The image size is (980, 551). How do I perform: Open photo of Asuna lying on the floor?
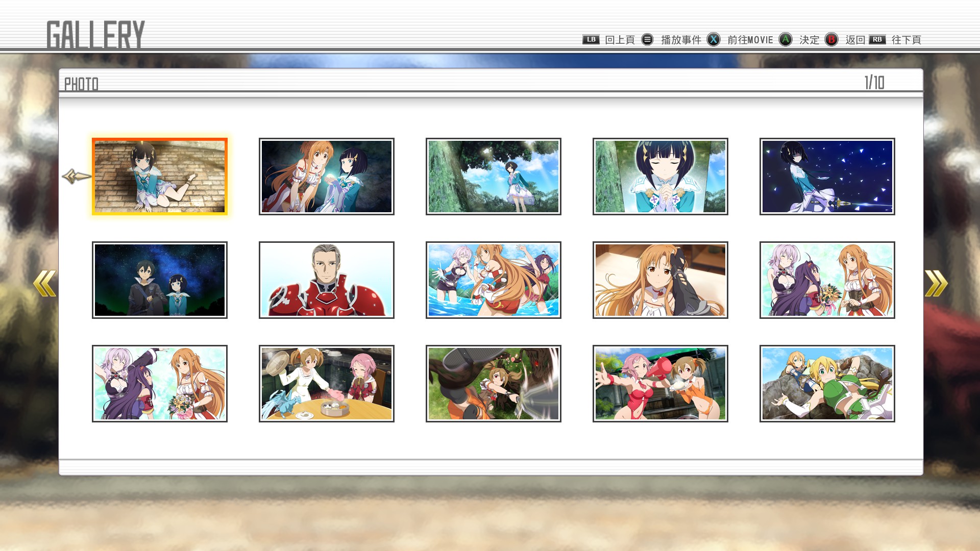(660, 280)
